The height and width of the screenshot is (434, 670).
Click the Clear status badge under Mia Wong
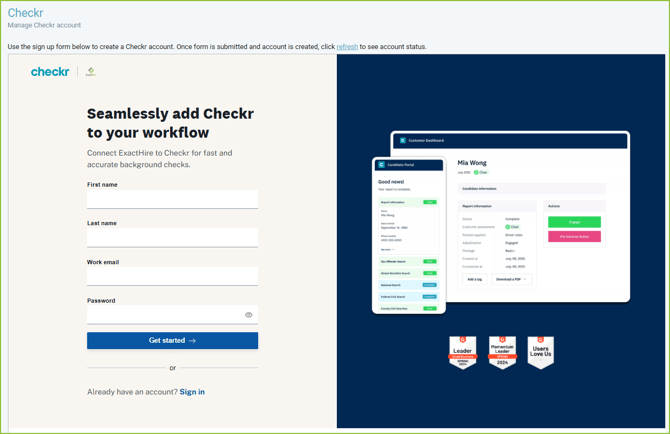pos(481,173)
